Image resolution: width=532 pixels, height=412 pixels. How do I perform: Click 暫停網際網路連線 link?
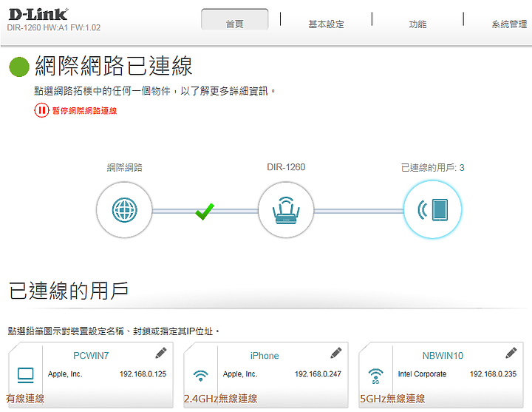[x=84, y=111]
